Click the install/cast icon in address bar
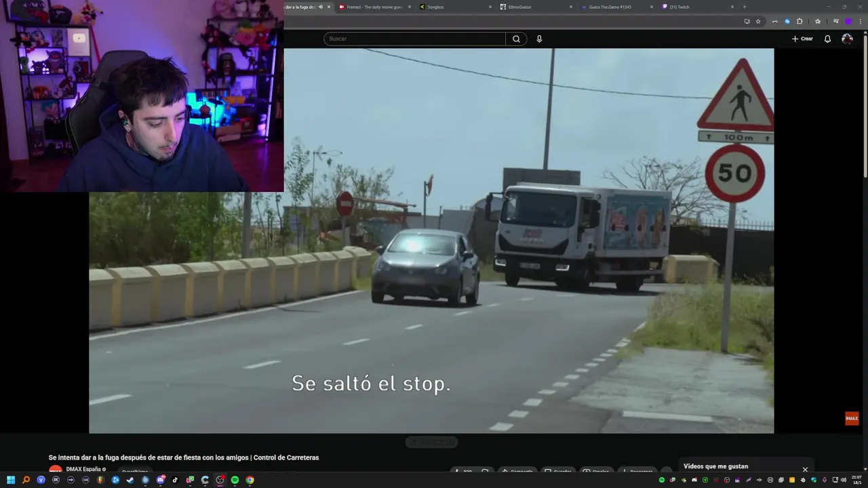The image size is (868, 488). [747, 21]
